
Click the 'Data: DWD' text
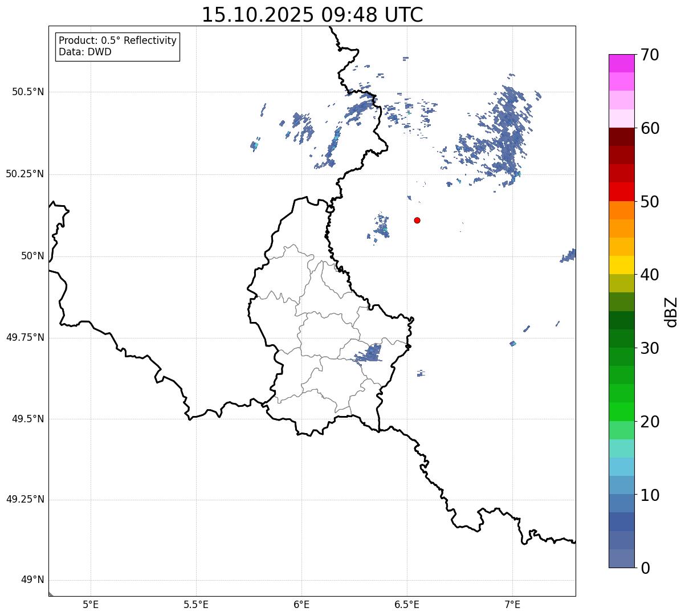click(85, 52)
